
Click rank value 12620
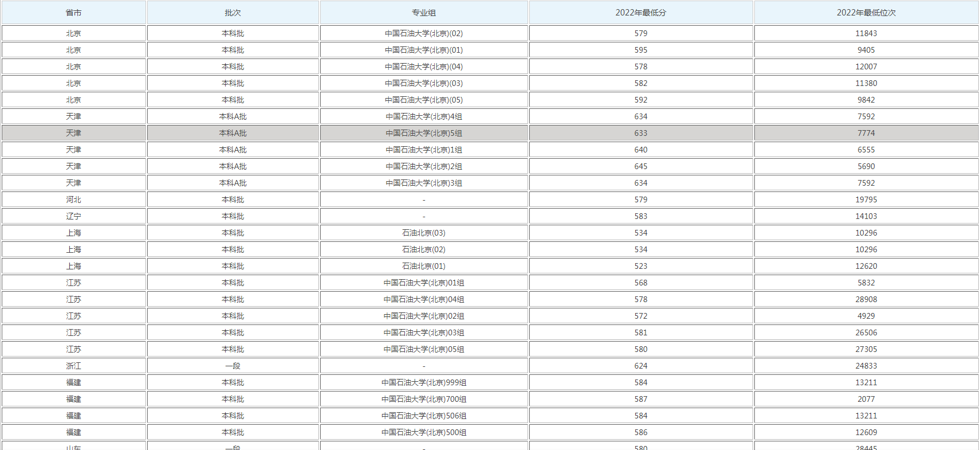click(x=866, y=266)
